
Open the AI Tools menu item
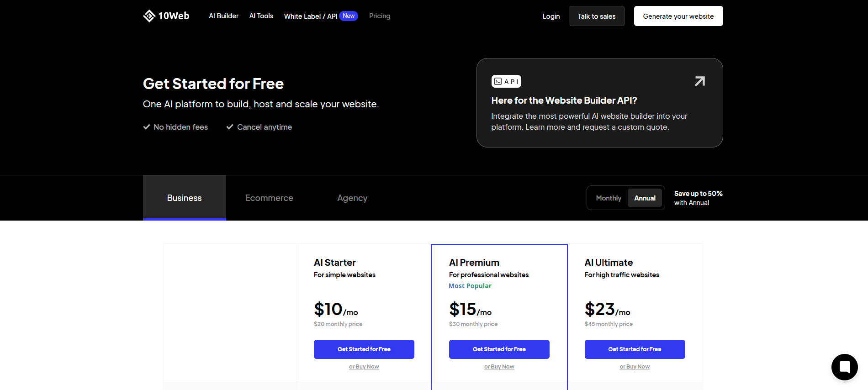pos(261,16)
